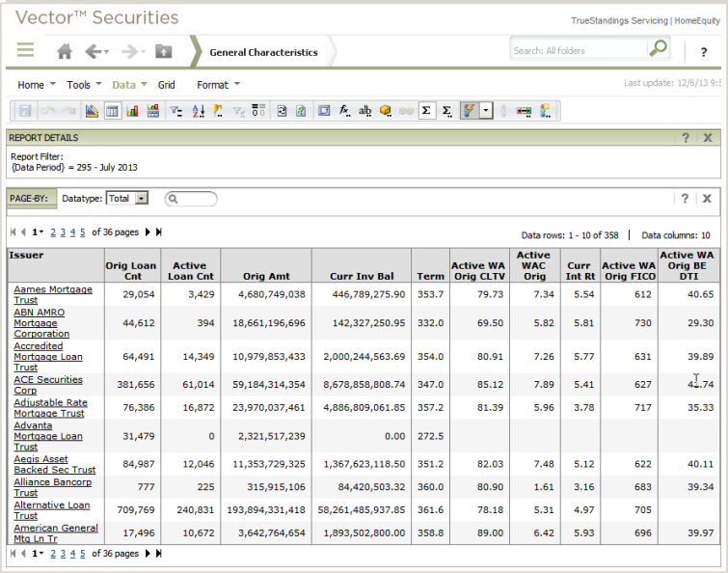Toggle the threshold traffic light icon
The width and height of the screenshot is (728, 573).
[502, 111]
